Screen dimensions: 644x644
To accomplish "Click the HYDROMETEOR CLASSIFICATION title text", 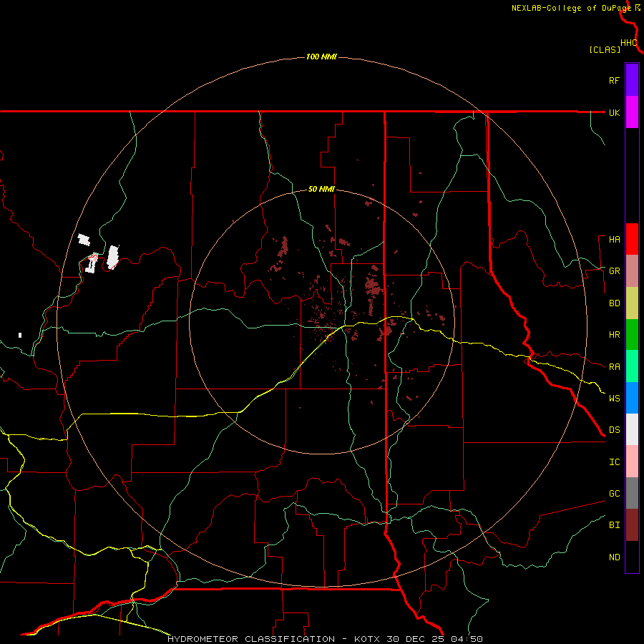I will coord(251,639).
